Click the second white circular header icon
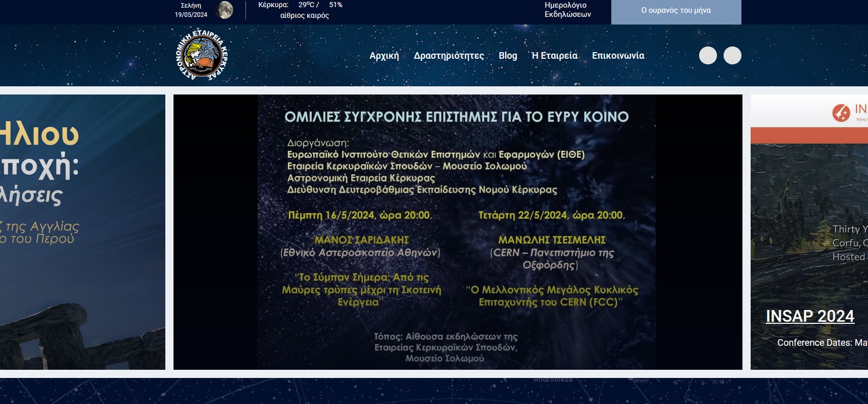Screen dimensions: 868x404 click(732, 55)
